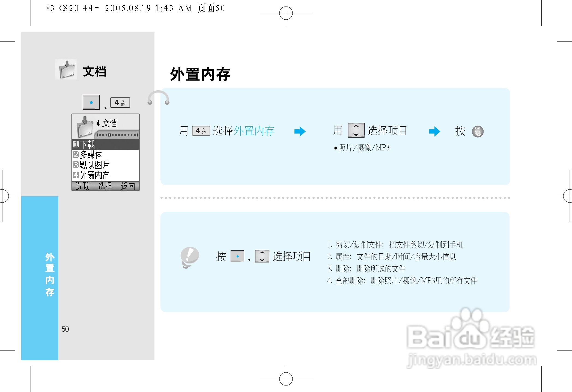572x392 pixels.
Task: Select the 默认图片 menu entry
Action: coord(94,165)
